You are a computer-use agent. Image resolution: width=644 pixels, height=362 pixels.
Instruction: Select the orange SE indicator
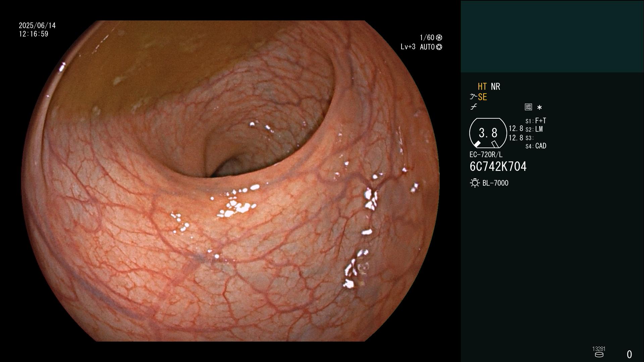[482, 97]
